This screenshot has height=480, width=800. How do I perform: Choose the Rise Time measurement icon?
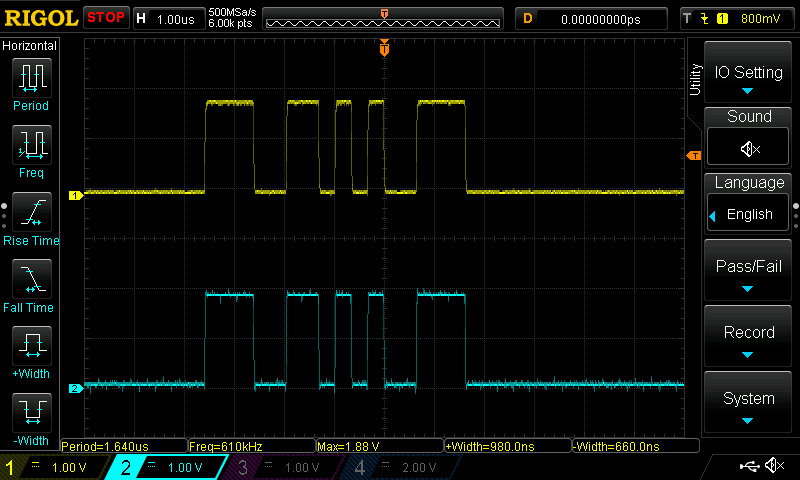coord(31,213)
